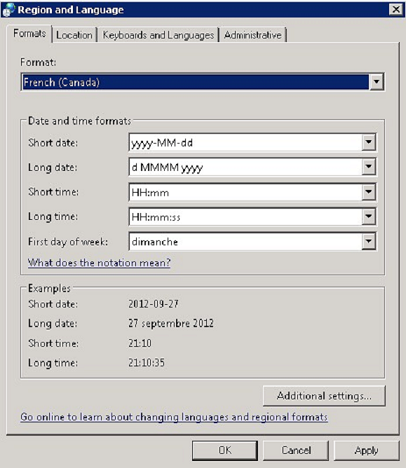
Task: Open the Location tab
Action: point(74,35)
